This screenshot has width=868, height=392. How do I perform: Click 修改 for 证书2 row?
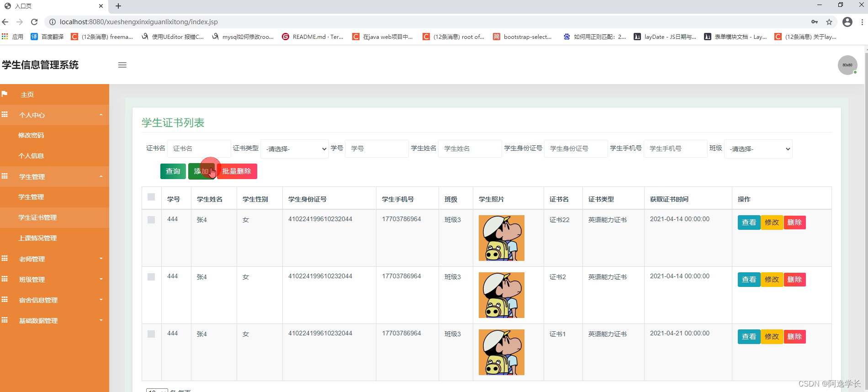point(772,280)
